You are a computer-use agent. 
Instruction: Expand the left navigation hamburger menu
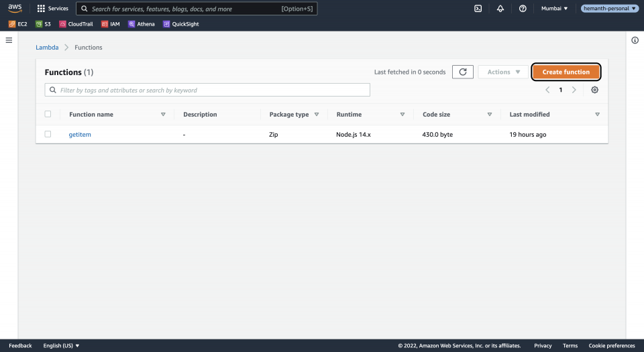click(x=9, y=40)
